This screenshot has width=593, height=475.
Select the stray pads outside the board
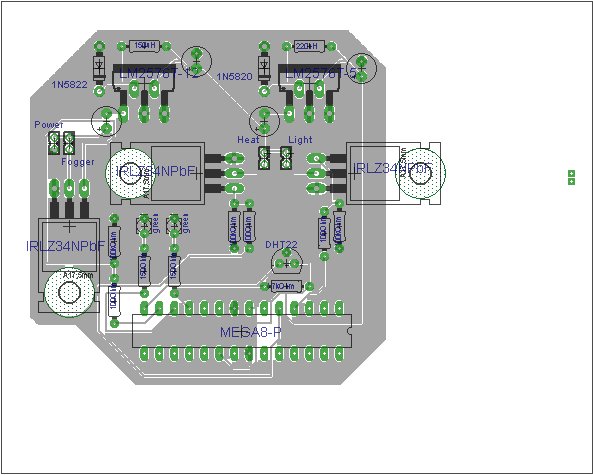tap(571, 177)
